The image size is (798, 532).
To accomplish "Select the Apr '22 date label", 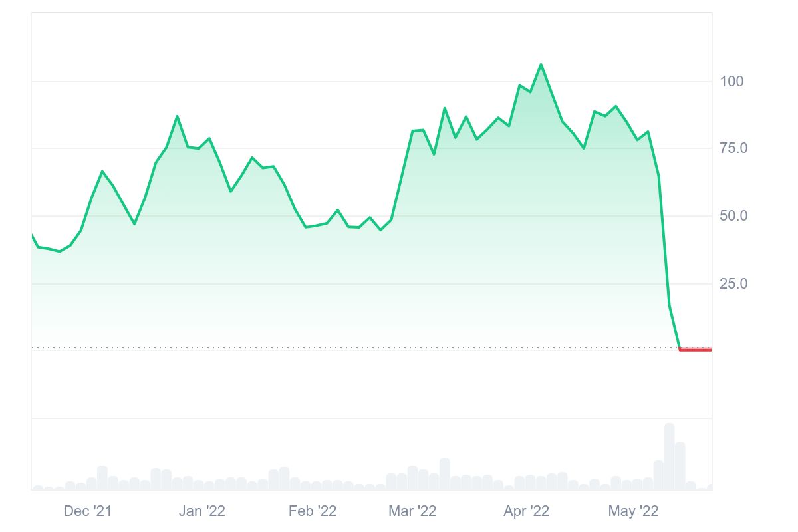I will [526, 511].
